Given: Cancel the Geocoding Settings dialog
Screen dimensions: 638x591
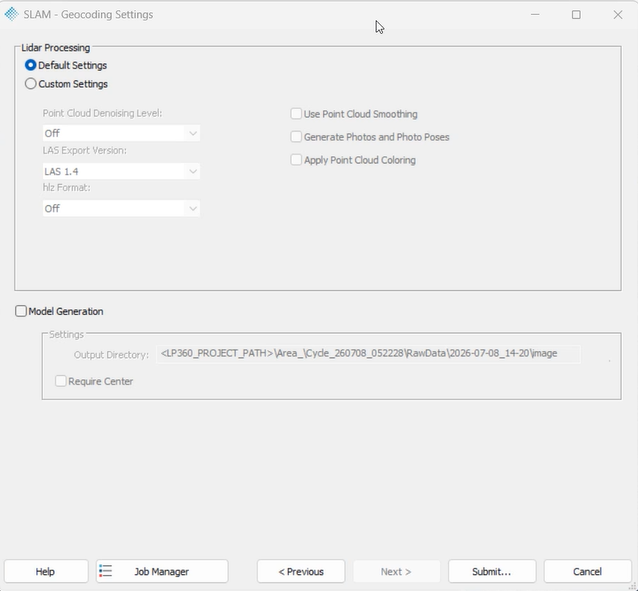Looking at the screenshot, I should [588, 571].
